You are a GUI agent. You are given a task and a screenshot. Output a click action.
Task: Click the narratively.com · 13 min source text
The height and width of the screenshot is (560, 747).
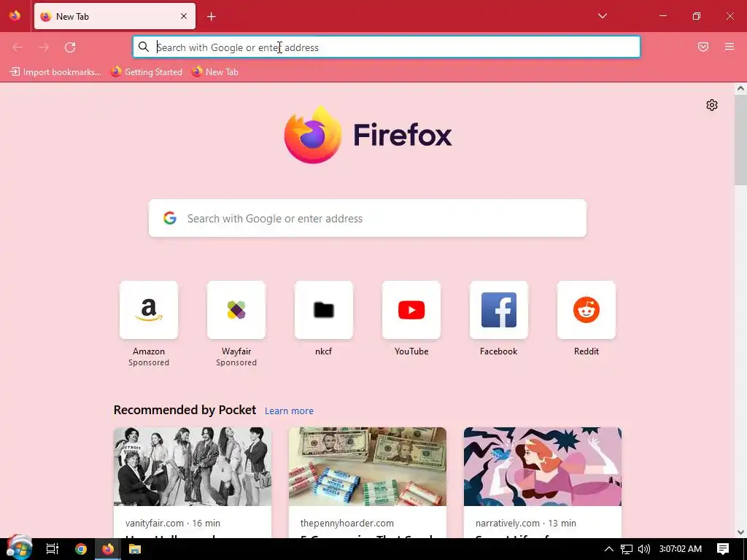coord(526,523)
